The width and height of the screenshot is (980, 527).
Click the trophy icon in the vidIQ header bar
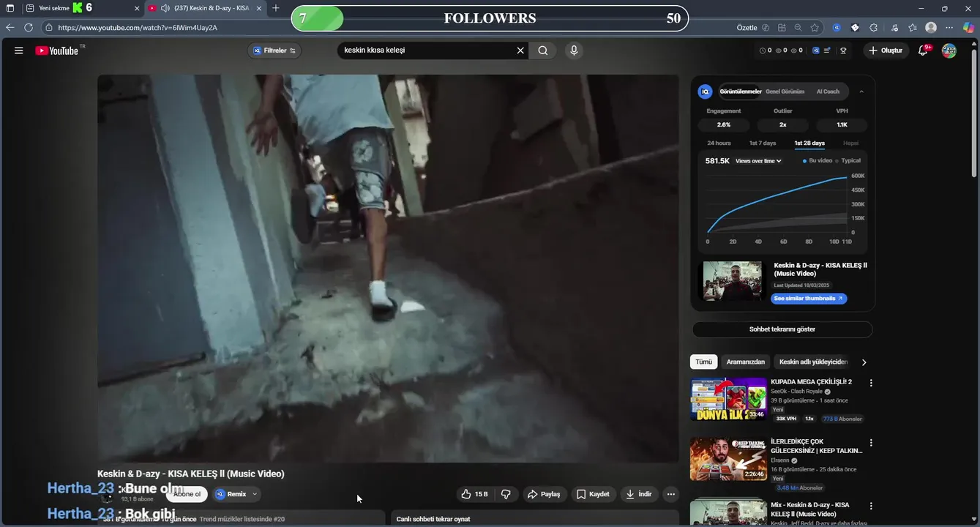coord(843,51)
